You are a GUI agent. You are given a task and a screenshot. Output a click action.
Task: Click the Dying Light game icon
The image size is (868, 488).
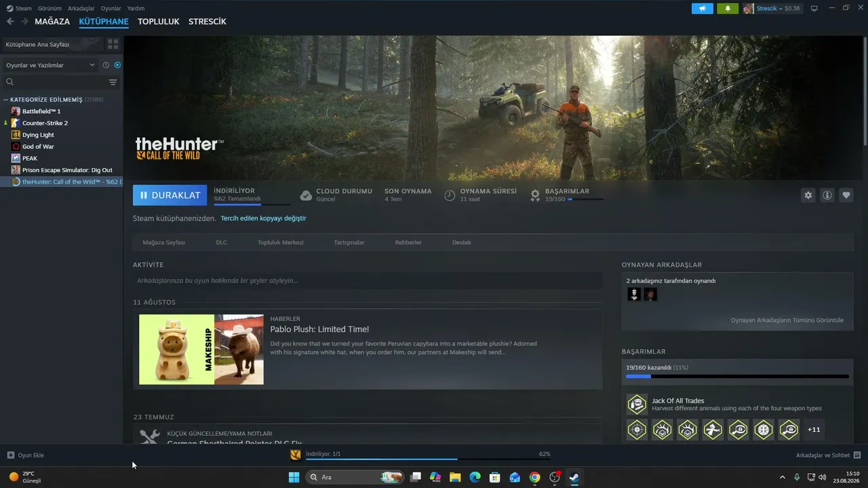(16, 135)
